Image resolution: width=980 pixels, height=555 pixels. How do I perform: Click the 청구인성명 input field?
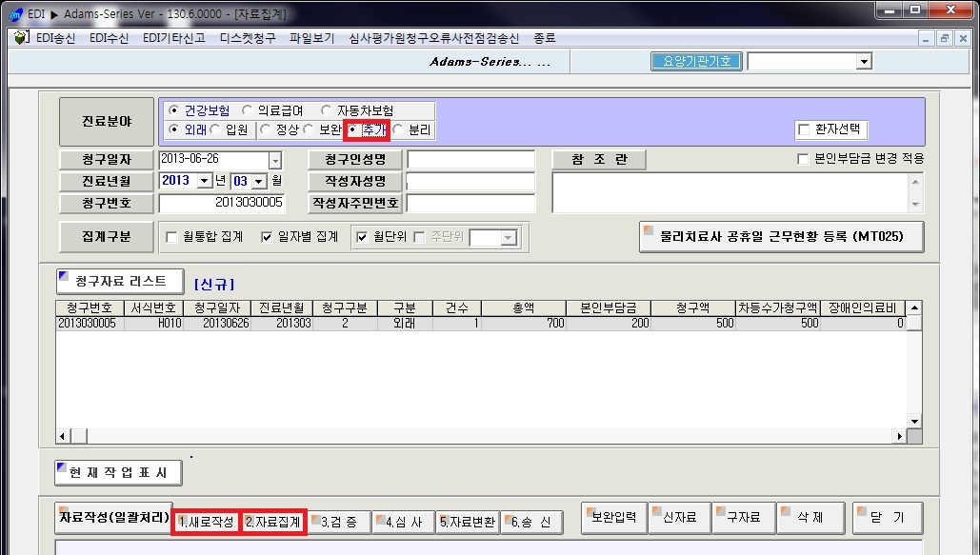click(469, 159)
